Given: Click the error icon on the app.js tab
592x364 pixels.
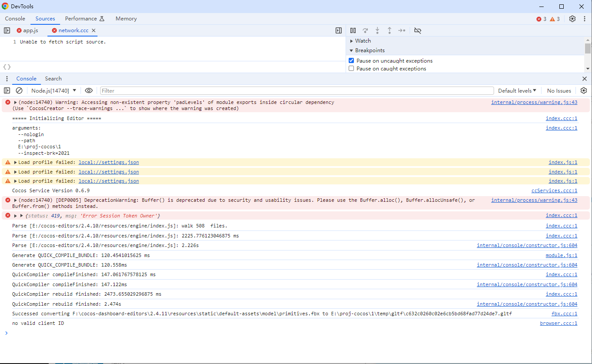Looking at the screenshot, I should tap(19, 30).
